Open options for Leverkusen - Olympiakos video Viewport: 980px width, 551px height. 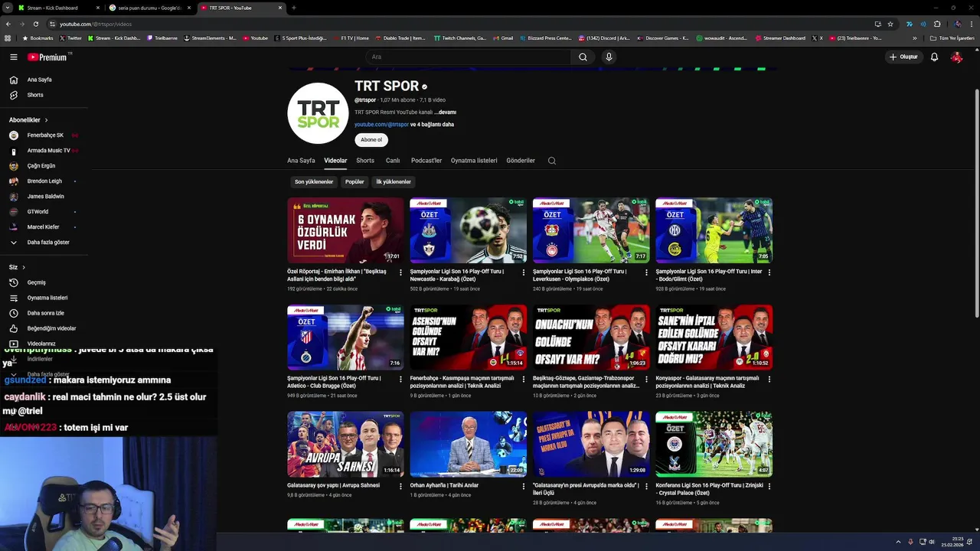(645, 272)
